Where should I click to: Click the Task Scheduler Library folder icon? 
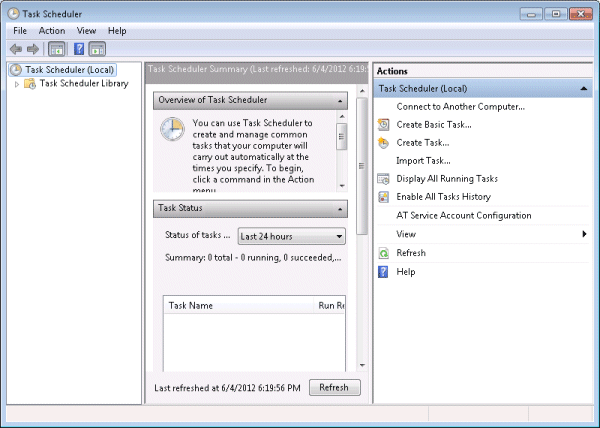tap(30, 83)
